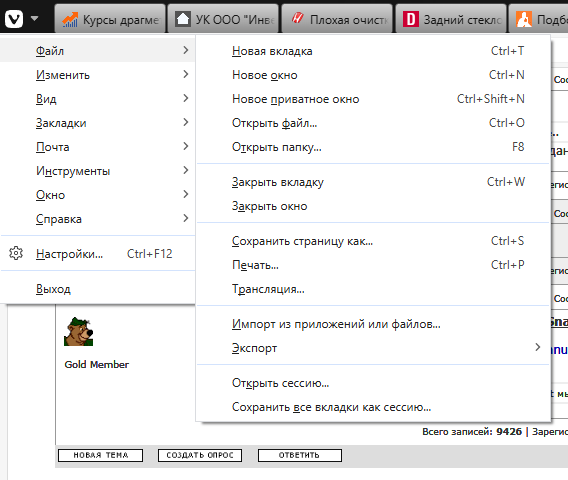
Task: Choose Выход to quit the browser
Action: [97, 289]
